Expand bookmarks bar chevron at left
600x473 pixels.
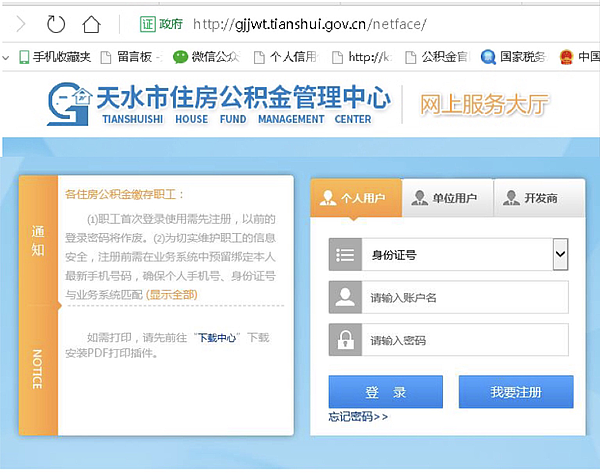(x=6, y=58)
